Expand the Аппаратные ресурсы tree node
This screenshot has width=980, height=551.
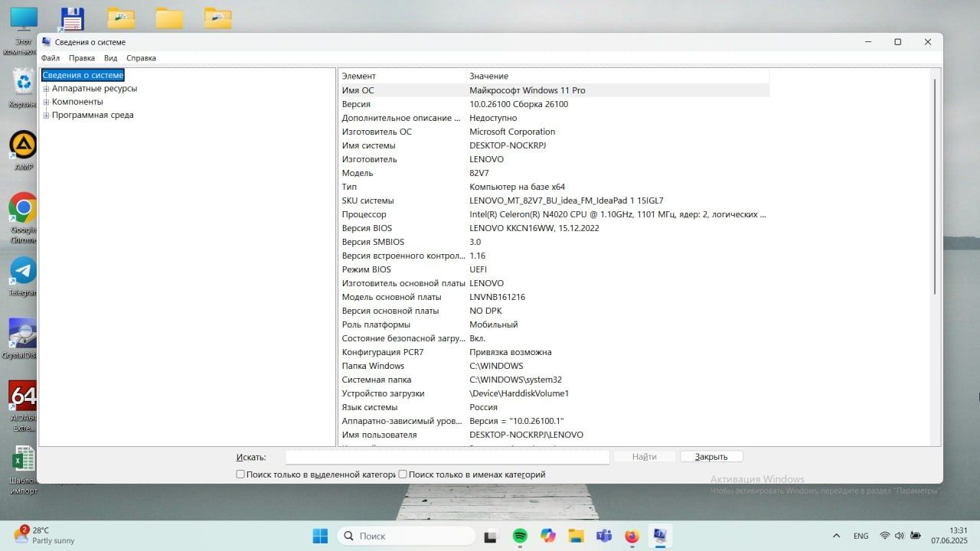click(46, 89)
